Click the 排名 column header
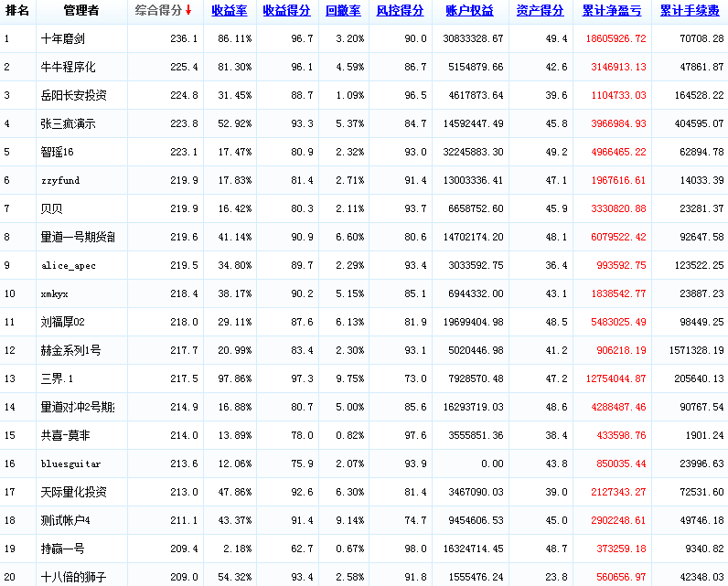 pyautogui.click(x=17, y=11)
